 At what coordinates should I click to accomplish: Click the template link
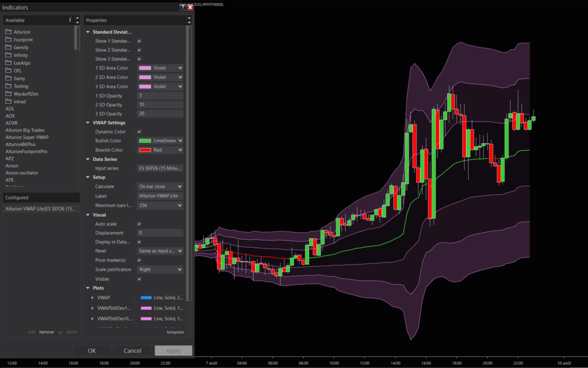click(x=175, y=332)
